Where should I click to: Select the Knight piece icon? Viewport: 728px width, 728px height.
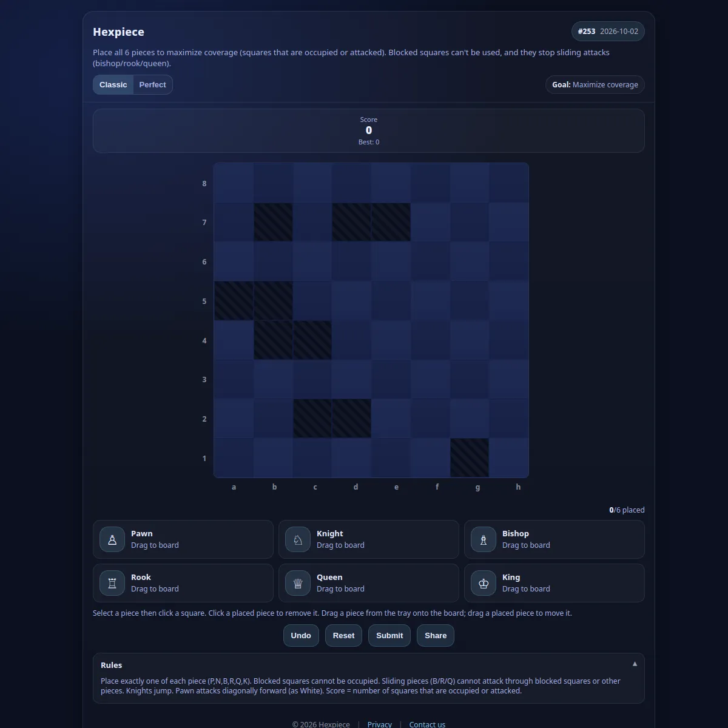point(298,539)
